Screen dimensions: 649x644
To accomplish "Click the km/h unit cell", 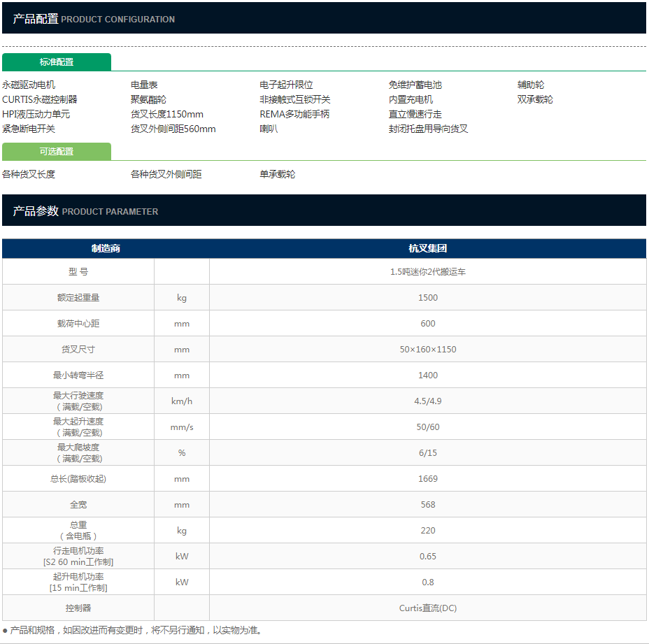I will [x=182, y=401].
